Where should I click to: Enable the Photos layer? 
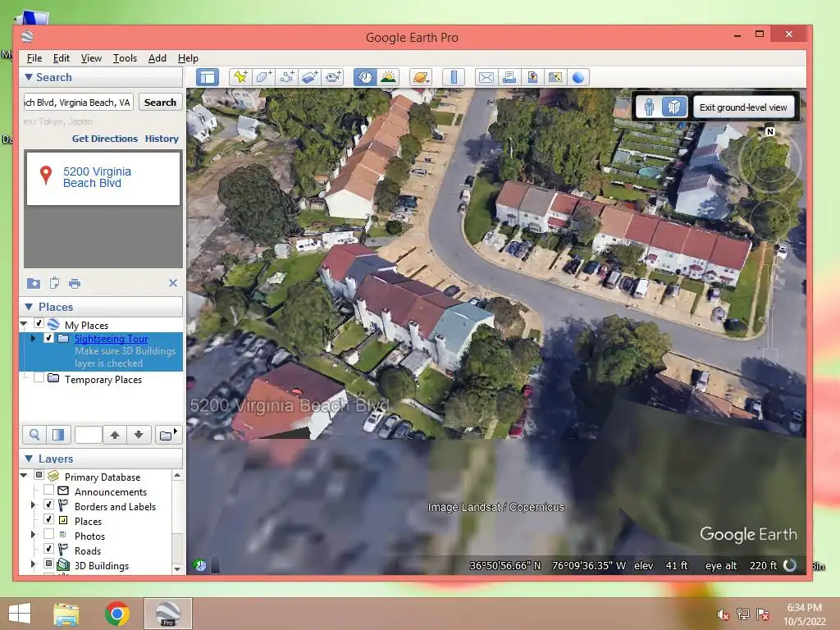(48, 534)
